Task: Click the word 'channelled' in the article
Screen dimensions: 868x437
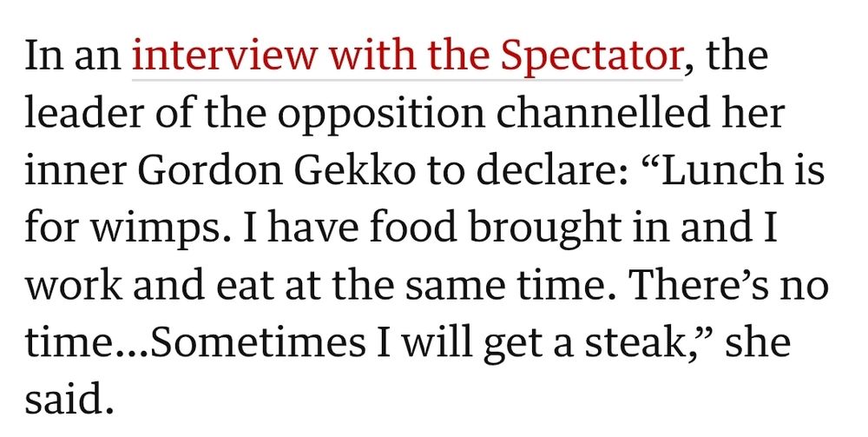Action: [x=602, y=112]
